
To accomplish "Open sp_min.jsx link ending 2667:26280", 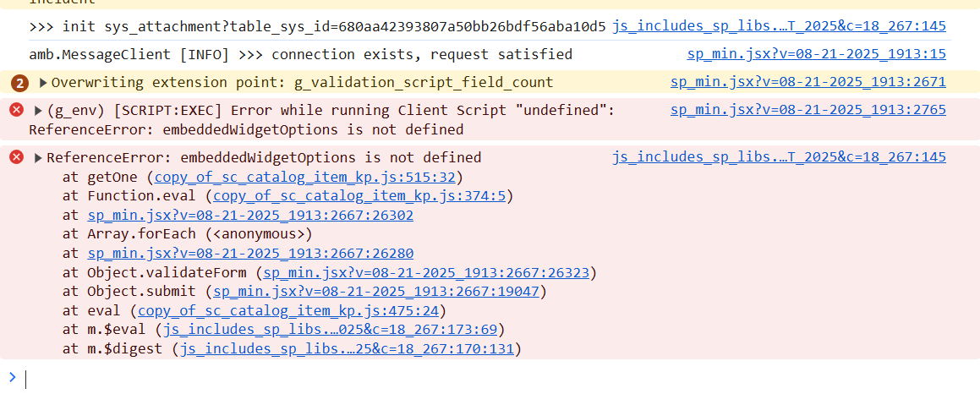I will point(250,254).
